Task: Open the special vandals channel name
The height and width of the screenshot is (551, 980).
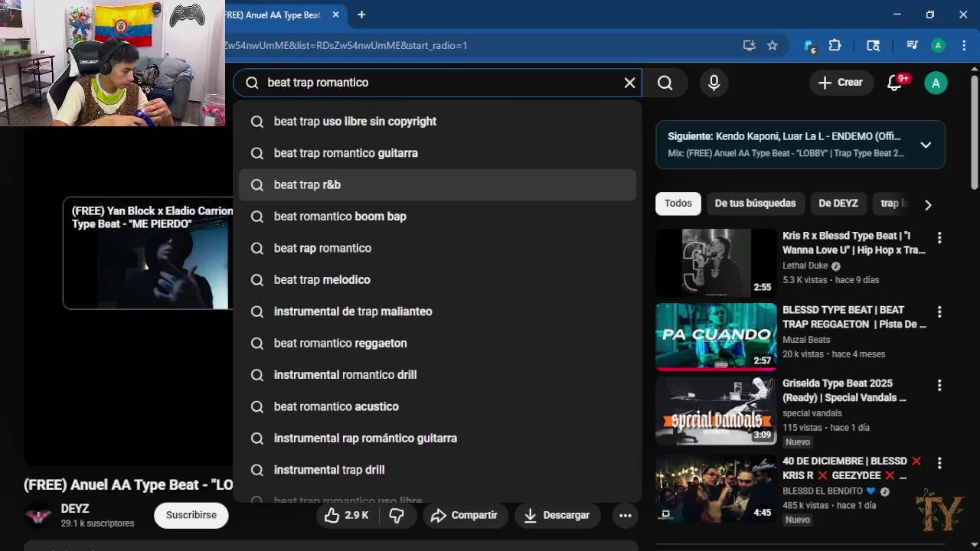Action: [x=812, y=413]
